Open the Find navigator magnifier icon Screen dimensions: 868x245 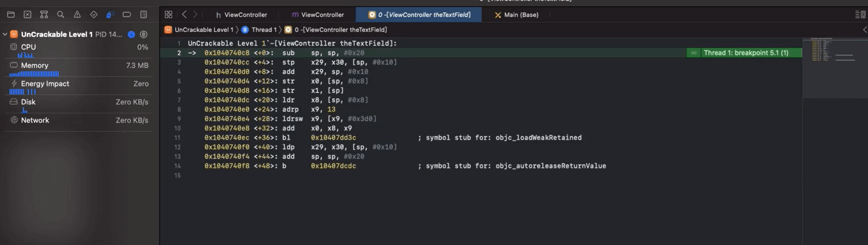61,15
